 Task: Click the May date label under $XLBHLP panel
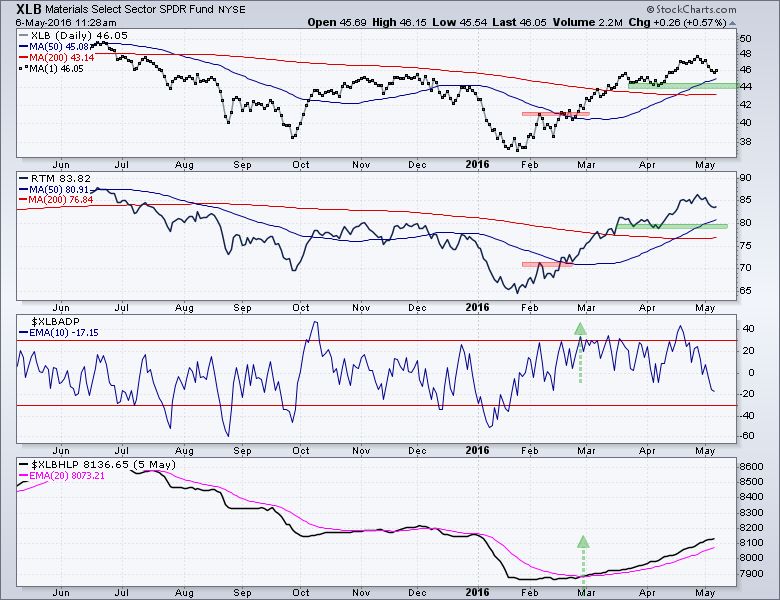click(705, 593)
